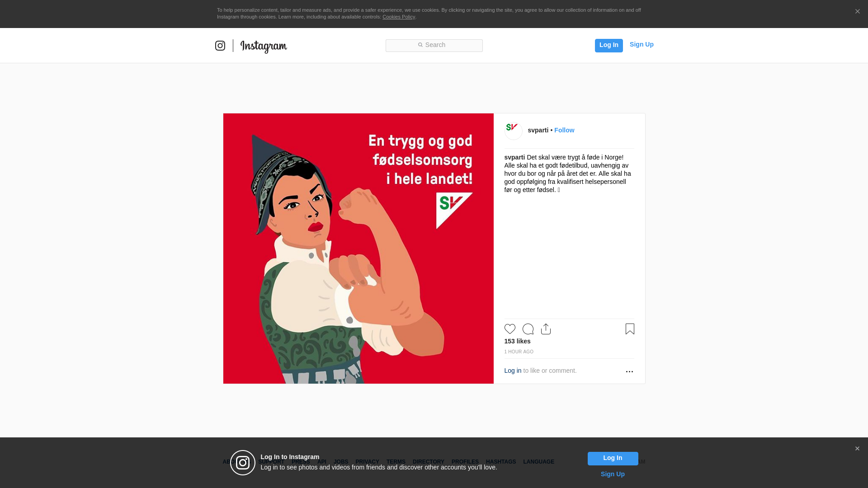Image resolution: width=868 pixels, height=488 pixels.
Task: Click the top Sign Up link
Action: 642,44
